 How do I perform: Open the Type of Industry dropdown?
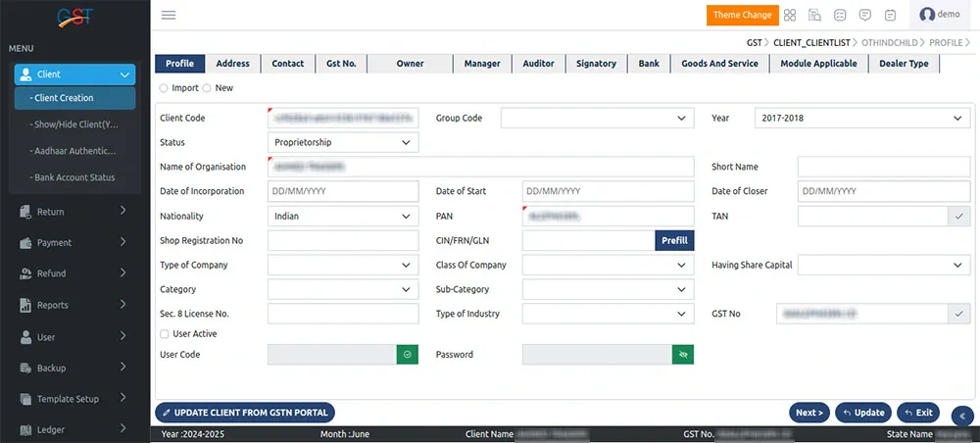point(609,314)
